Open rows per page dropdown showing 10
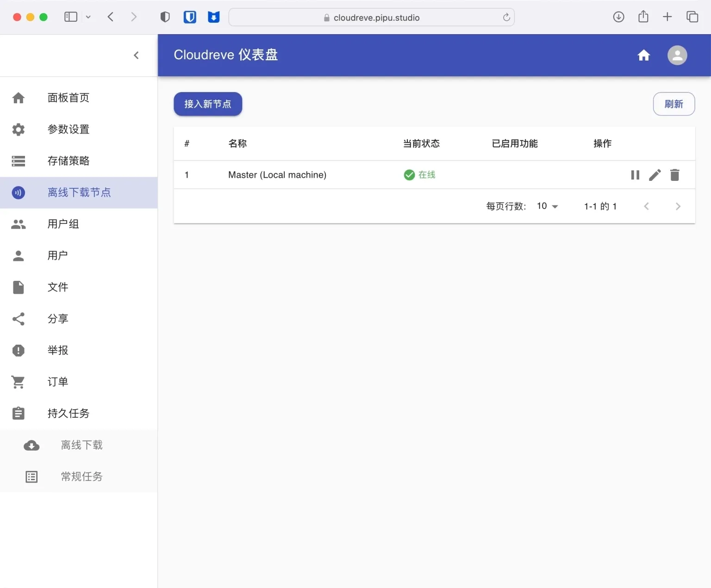 [548, 206]
